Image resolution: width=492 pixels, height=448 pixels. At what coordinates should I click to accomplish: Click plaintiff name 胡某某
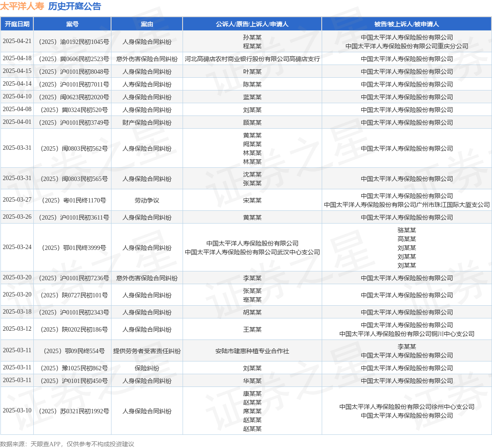[252, 312]
